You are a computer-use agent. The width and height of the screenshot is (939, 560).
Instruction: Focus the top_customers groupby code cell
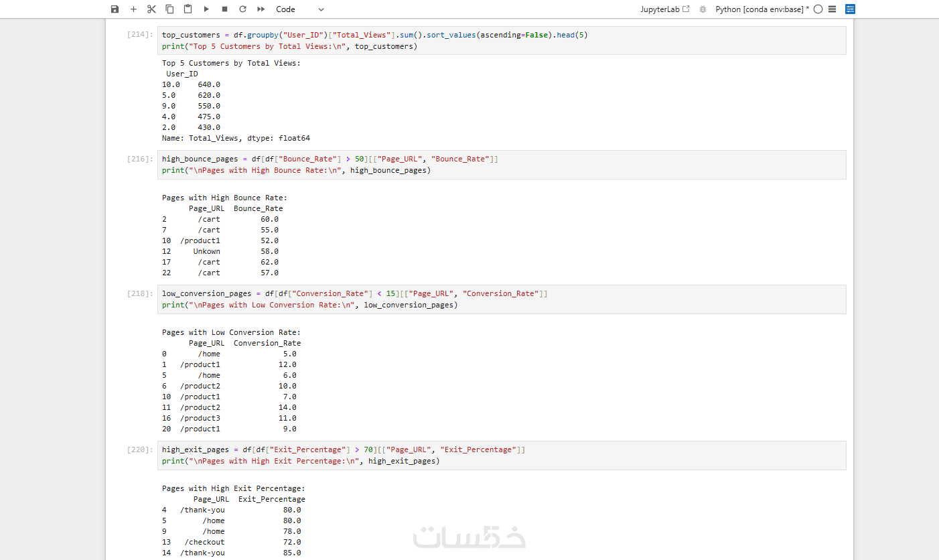[501, 41]
